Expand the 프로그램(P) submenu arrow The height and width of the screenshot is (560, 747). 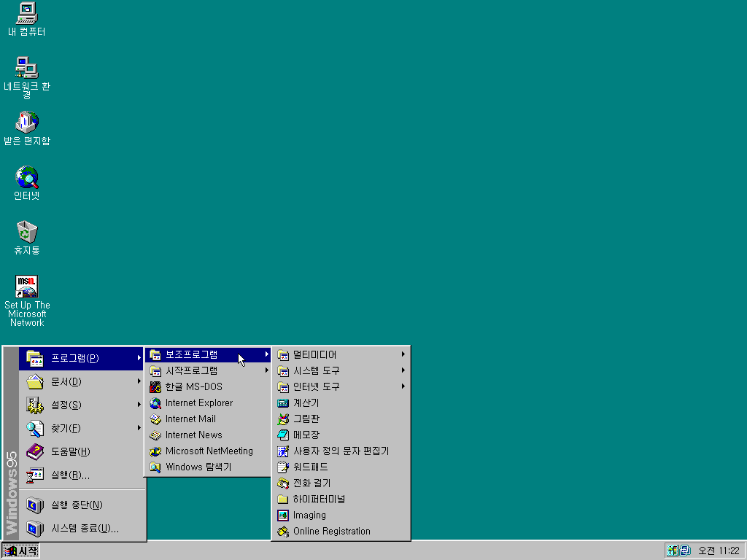(x=139, y=357)
